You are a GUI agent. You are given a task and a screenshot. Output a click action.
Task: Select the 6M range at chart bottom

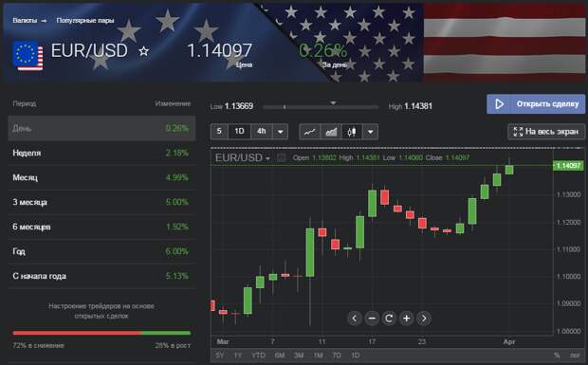[x=280, y=355]
